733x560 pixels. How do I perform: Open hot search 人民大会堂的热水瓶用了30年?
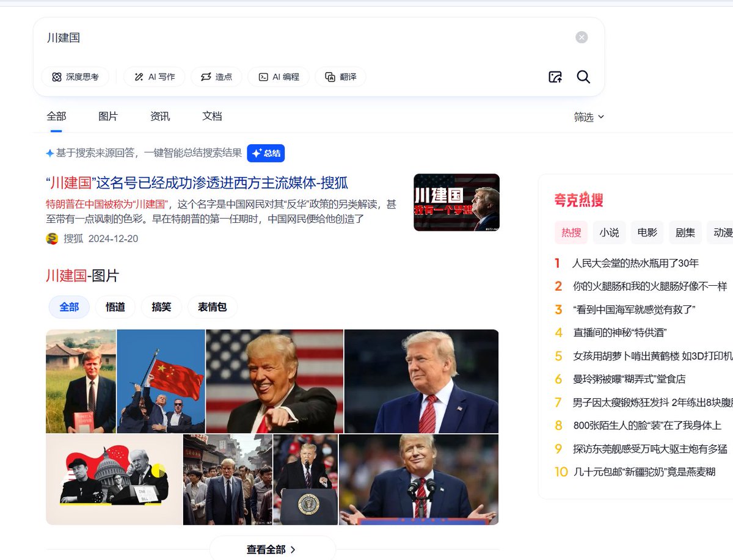click(x=635, y=263)
